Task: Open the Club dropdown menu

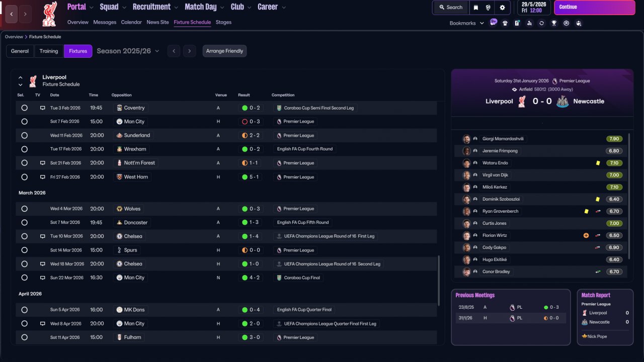Action: click(241, 7)
